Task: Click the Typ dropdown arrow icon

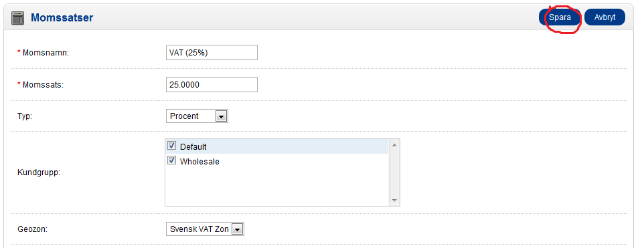Action: (221, 116)
